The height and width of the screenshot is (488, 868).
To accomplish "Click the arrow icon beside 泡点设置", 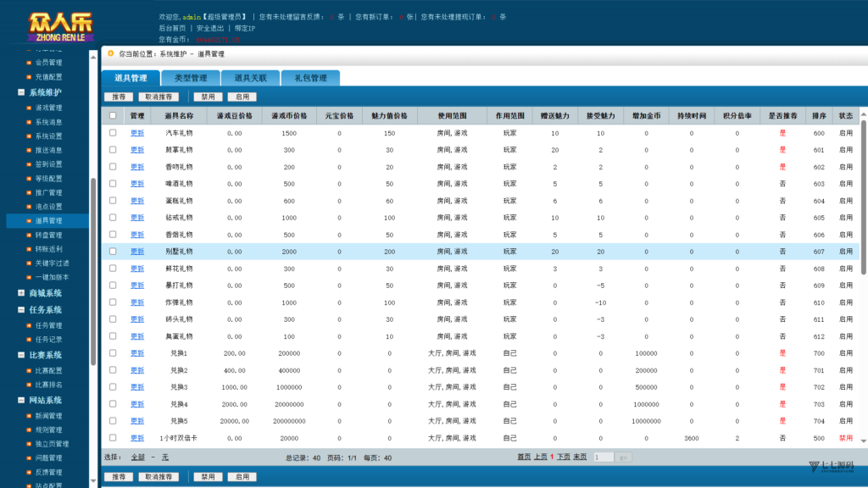I will coord(29,207).
